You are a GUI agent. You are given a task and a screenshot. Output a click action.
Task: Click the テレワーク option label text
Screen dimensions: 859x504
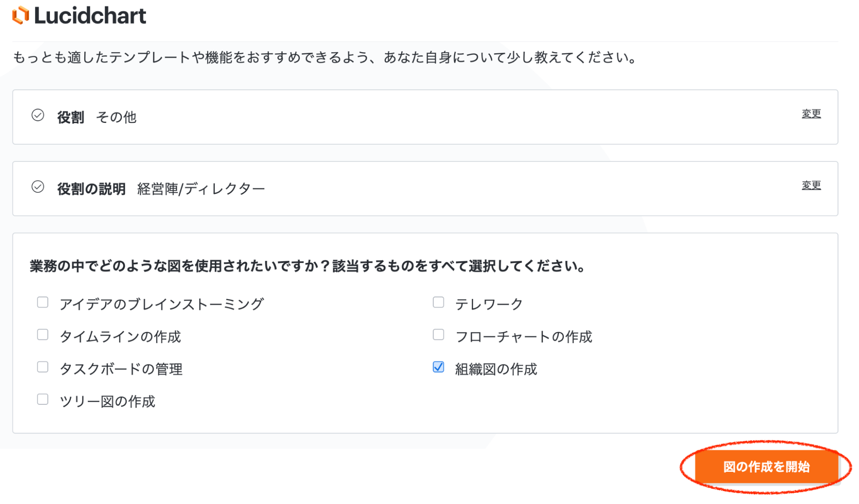489,304
